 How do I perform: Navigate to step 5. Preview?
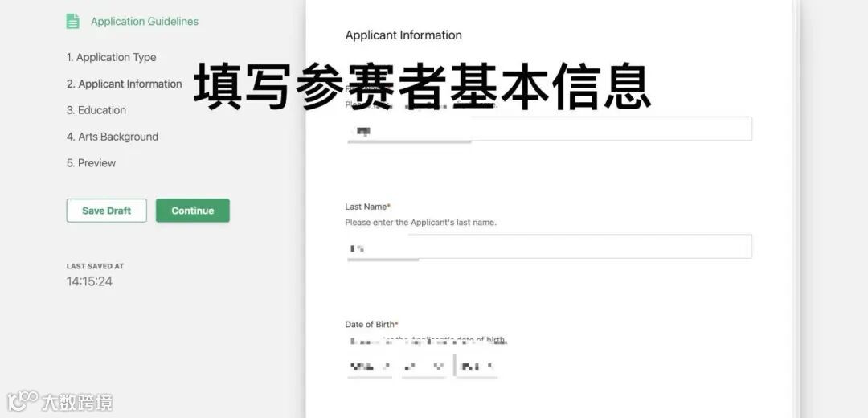point(92,163)
